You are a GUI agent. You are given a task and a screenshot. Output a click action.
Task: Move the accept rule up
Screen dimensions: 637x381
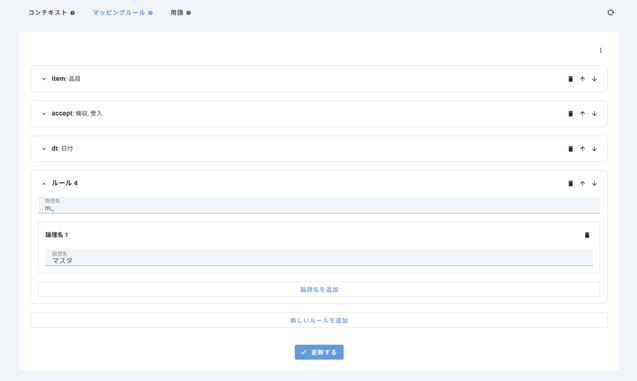click(582, 114)
